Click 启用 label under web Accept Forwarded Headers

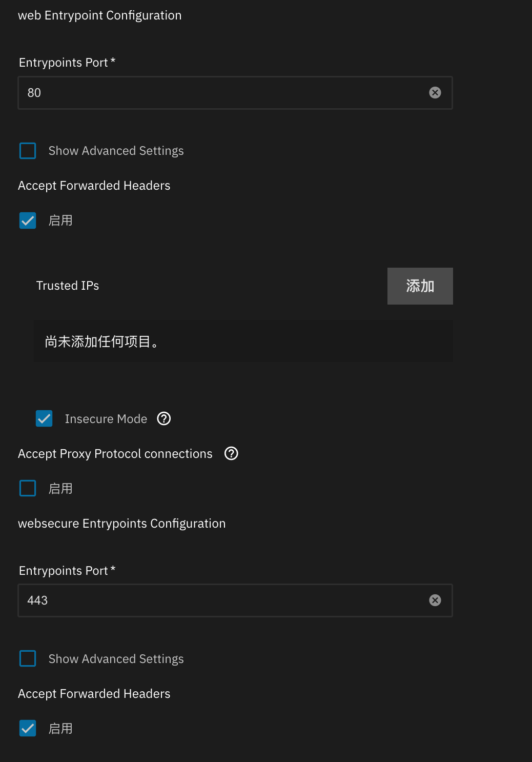click(x=60, y=220)
